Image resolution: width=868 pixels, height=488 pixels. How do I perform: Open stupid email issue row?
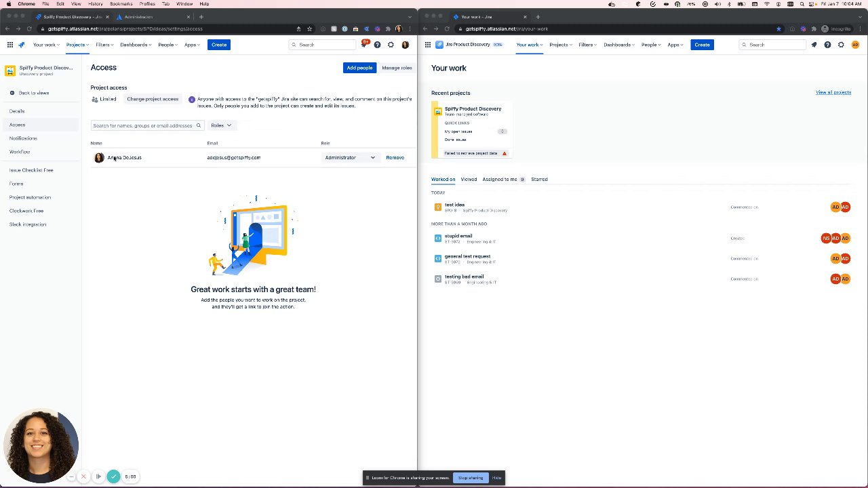point(641,239)
